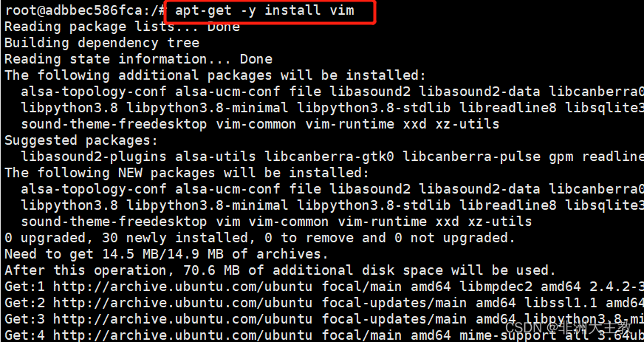Screen dimensions: 644x342
Task: Click the libasound2-plugins suggested package name
Action: 94,157
